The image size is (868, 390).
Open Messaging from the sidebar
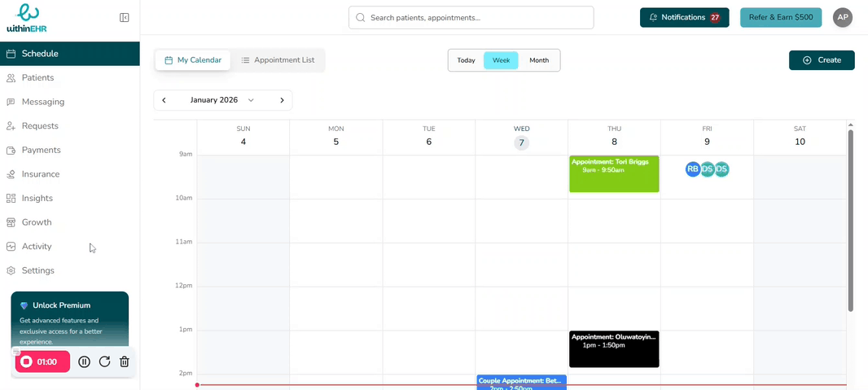pyautogui.click(x=42, y=102)
